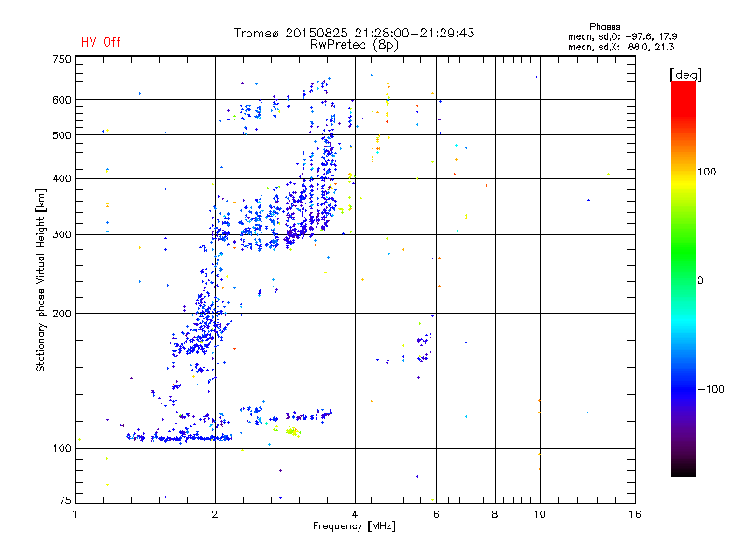Click the x-axis '6' tick label
This screenshot has width=747, height=560.
[436, 514]
